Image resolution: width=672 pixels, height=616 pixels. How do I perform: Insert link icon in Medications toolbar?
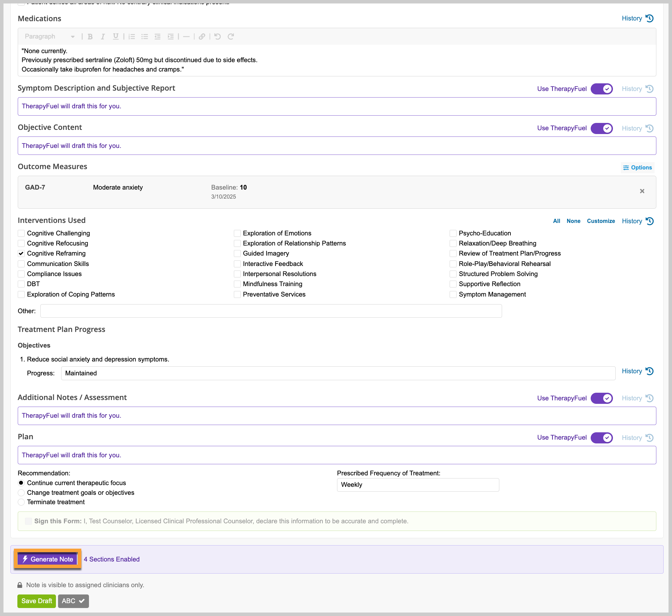pyautogui.click(x=202, y=36)
